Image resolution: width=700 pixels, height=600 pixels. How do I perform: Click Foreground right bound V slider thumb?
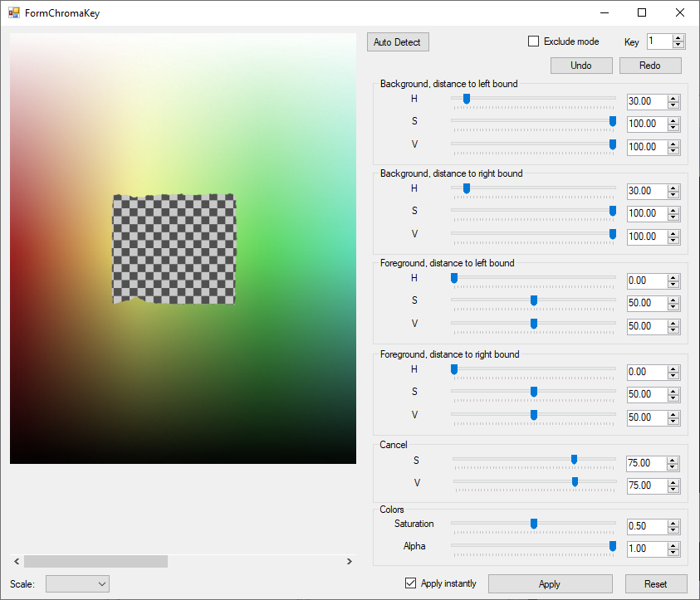(534, 415)
